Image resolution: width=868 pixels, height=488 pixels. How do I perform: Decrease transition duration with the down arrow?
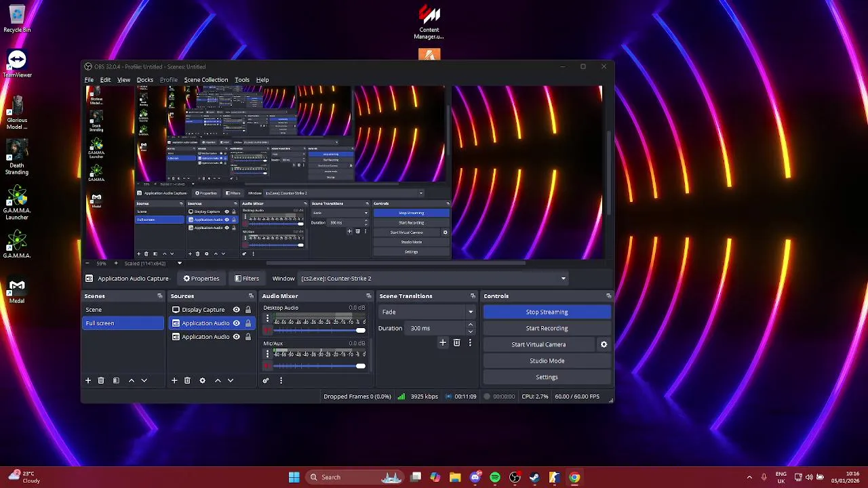pyautogui.click(x=471, y=331)
